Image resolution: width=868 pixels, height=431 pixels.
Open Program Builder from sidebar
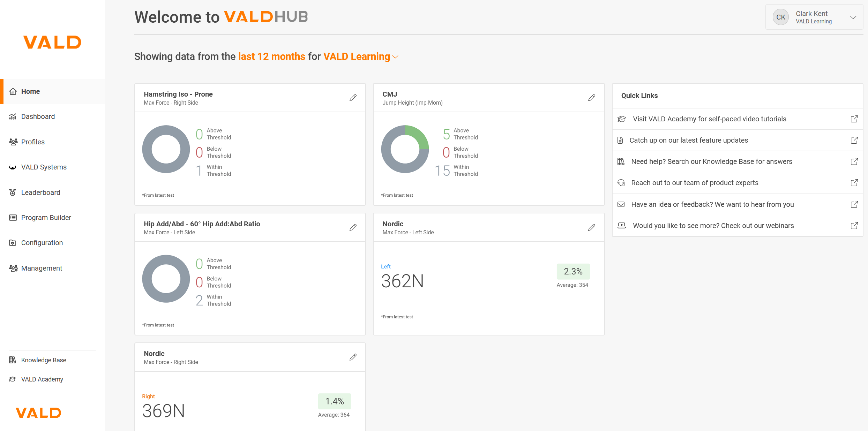[x=46, y=218]
